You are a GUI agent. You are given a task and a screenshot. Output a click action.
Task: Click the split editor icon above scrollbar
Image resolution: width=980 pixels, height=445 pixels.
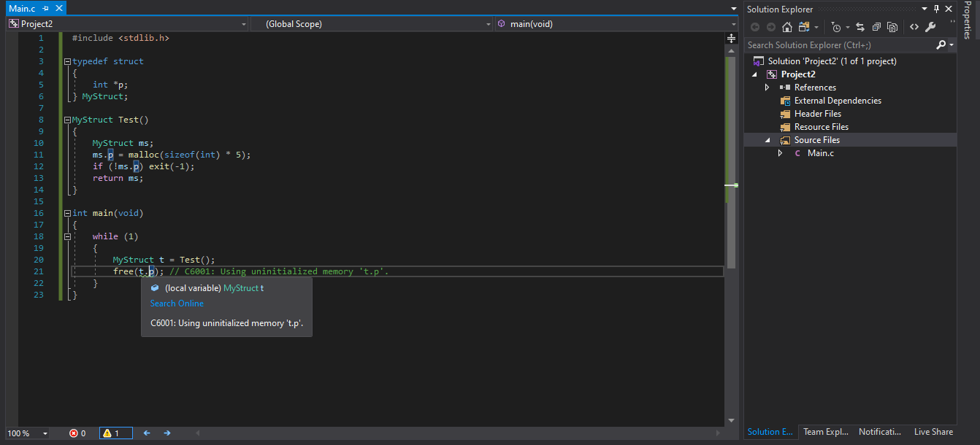coord(731,38)
